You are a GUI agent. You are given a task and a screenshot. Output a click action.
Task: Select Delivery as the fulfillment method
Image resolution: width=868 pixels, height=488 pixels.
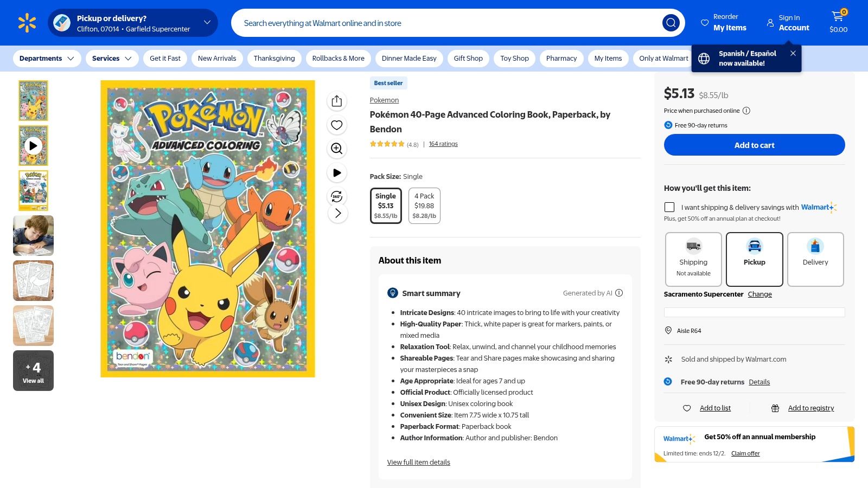click(815, 259)
